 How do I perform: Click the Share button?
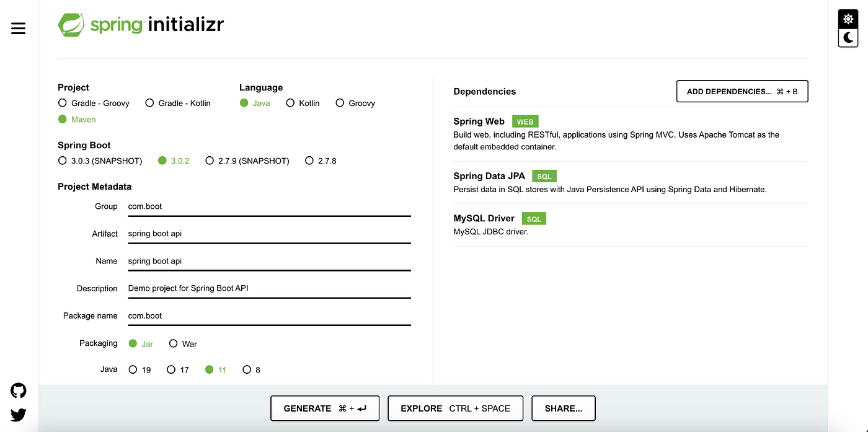point(564,408)
